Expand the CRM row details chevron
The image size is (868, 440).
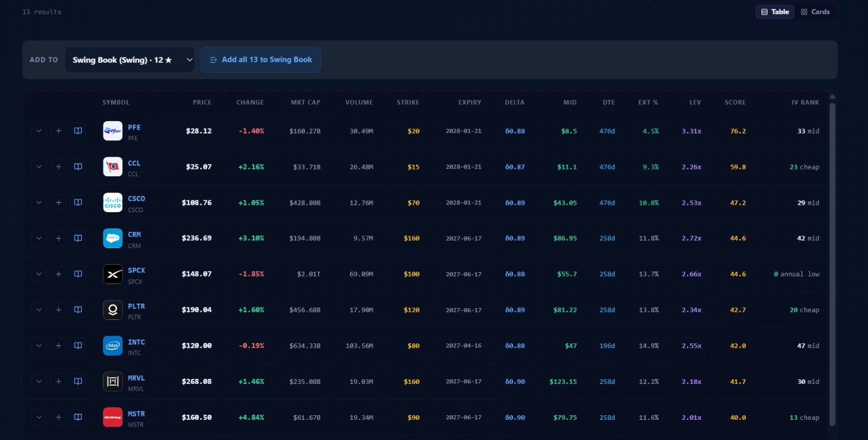point(39,239)
